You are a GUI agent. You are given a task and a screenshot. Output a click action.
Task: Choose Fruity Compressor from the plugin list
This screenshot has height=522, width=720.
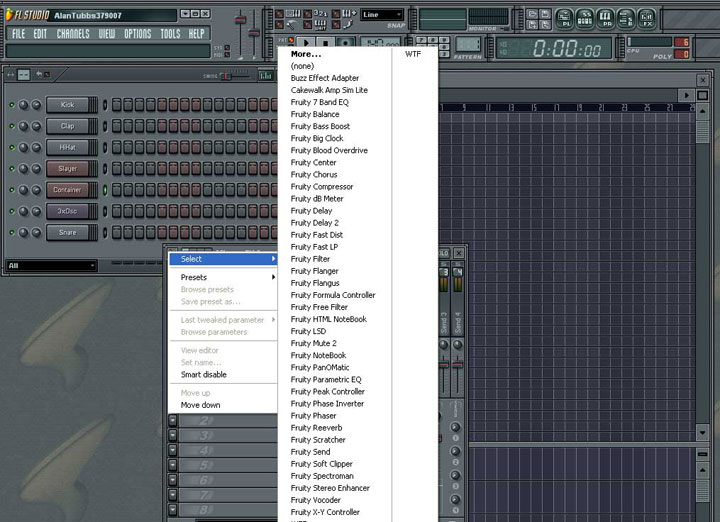[x=322, y=186]
